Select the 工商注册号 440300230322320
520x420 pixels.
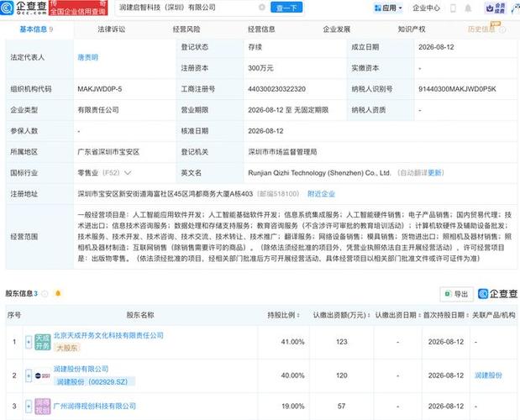click(x=276, y=89)
